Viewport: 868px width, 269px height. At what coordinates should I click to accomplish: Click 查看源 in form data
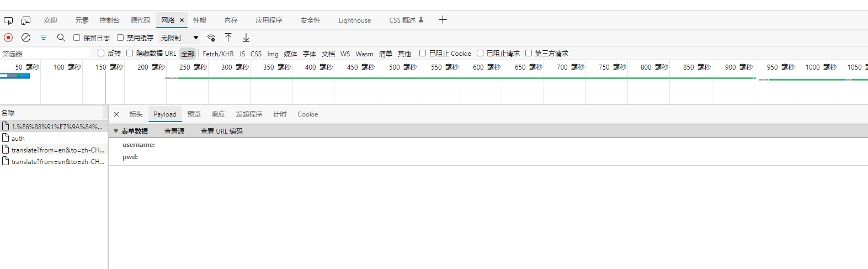[174, 131]
